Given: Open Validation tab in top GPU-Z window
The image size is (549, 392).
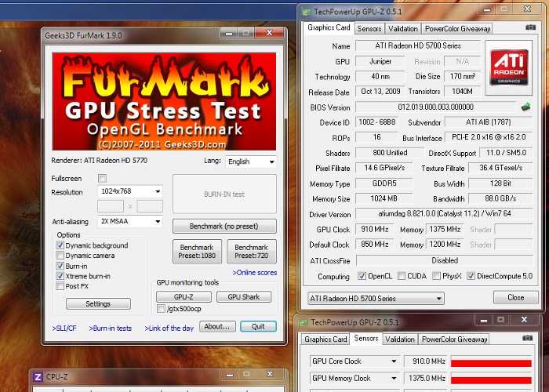Looking at the screenshot, I should (403, 29).
